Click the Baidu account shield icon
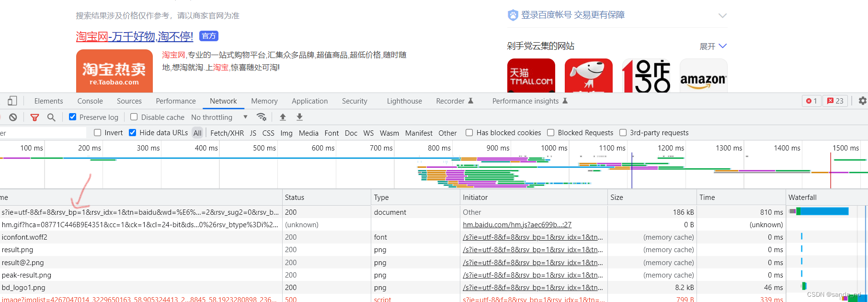Viewport: 868px width, 302px height. click(x=513, y=15)
